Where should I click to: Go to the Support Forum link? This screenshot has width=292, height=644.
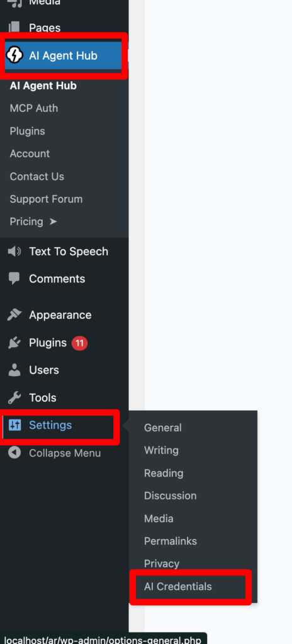(46, 199)
